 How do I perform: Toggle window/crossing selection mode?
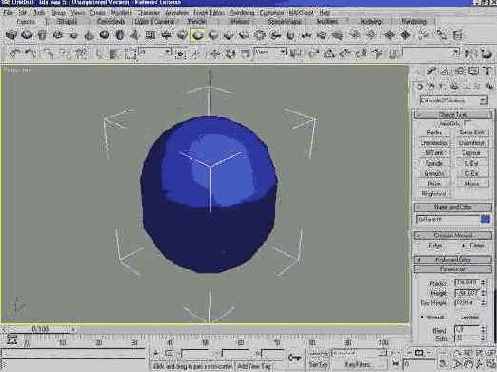point(180,53)
